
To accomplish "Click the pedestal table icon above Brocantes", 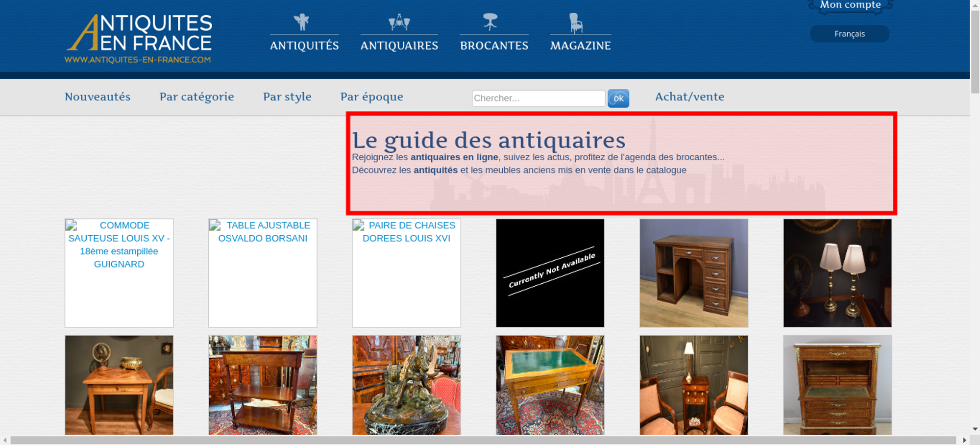I will click(x=490, y=22).
